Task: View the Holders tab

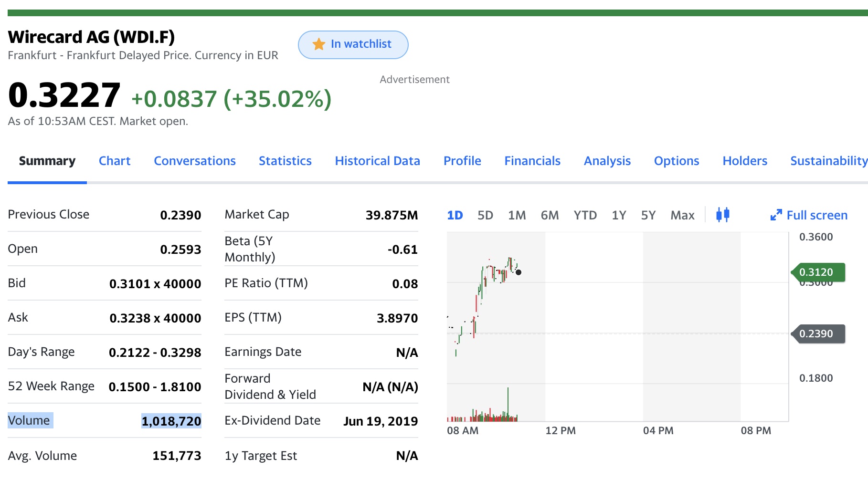Action: (x=745, y=161)
